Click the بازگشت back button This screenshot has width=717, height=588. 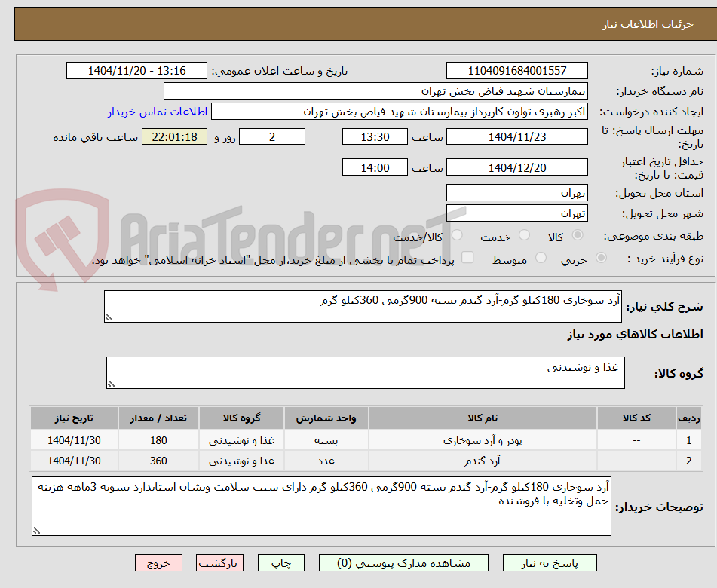[219, 563]
